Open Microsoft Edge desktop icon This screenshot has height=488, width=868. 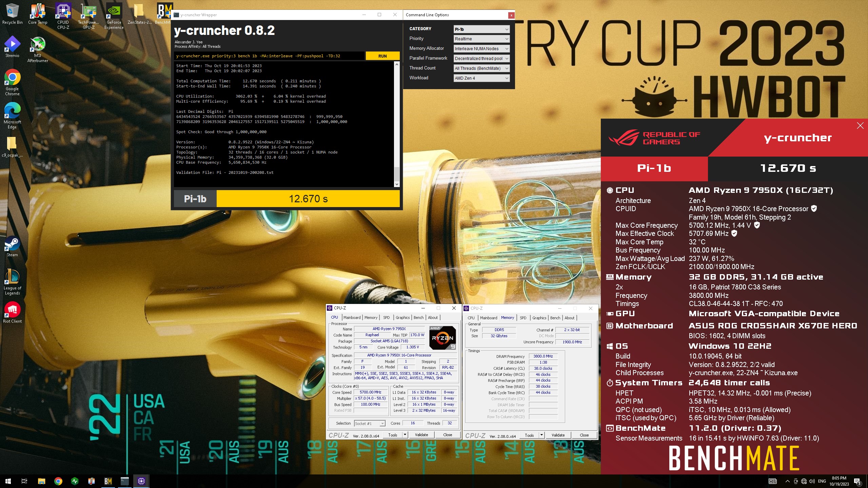(12, 116)
